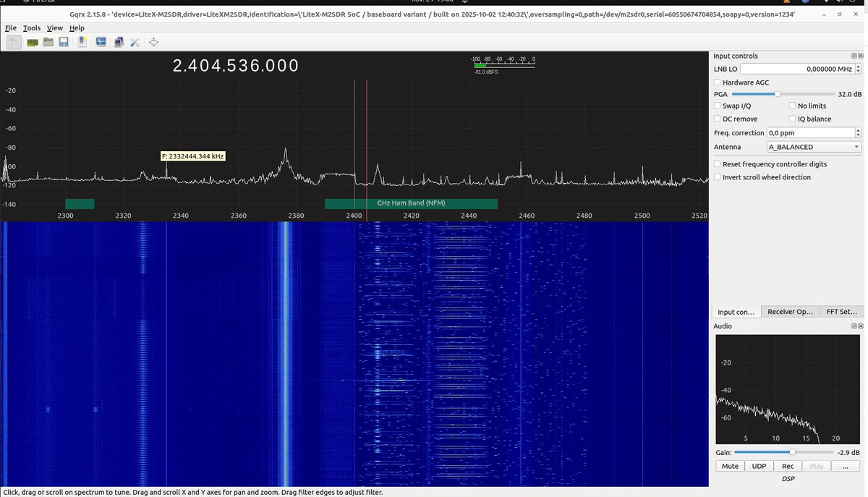Load settings via folder icon
The image size is (868, 497).
click(48, 43)
